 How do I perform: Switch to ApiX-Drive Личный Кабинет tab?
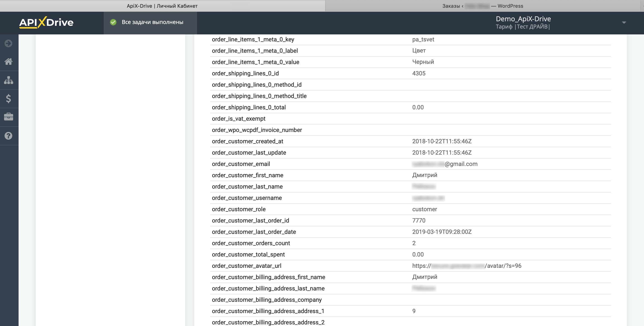click(162, 6)
